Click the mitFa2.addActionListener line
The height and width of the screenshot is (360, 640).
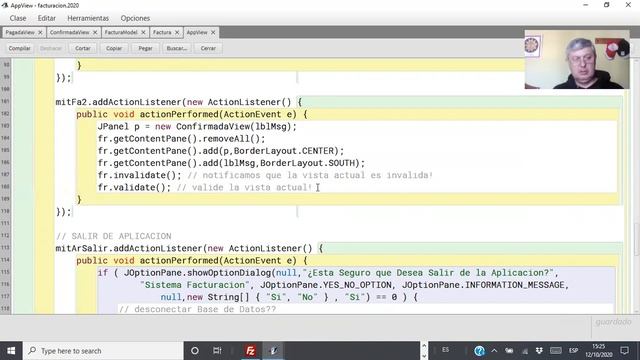point(179,102)
